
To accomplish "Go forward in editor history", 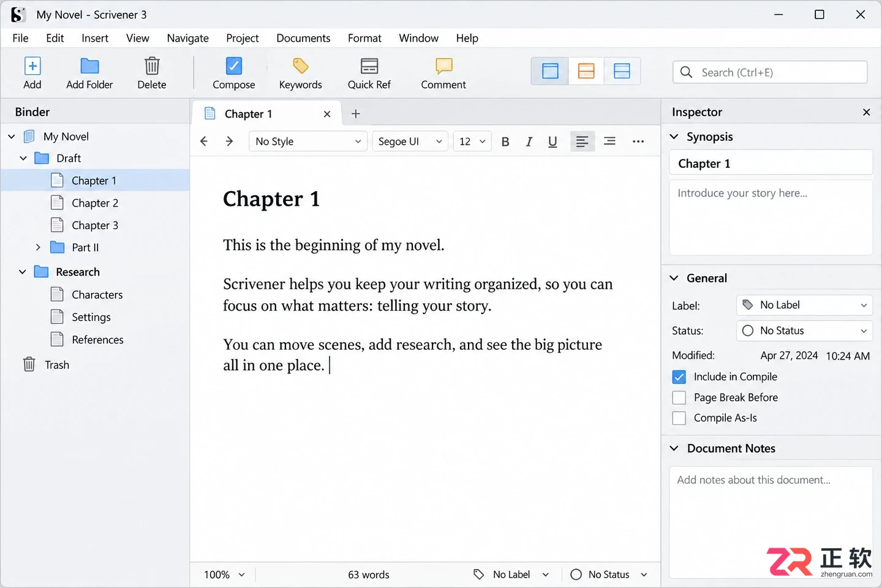I will (230, 141).
